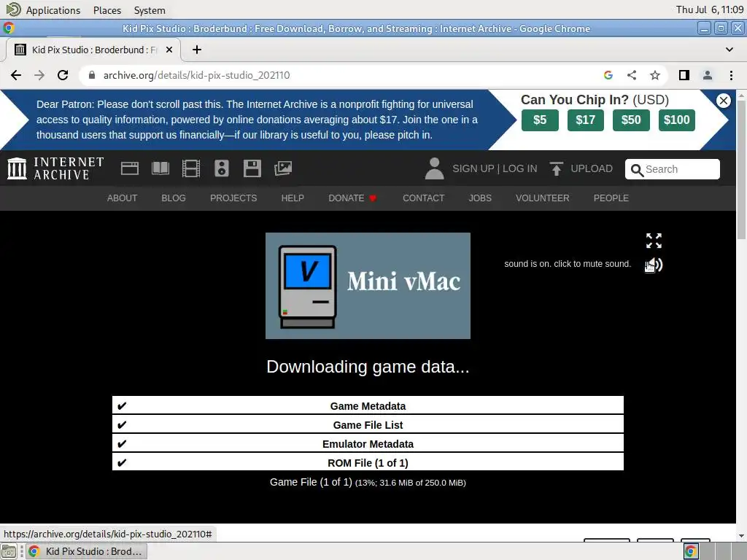Click the ROM File (1 of 1) row
747x560 pixels.
click(x=368, y=463)
